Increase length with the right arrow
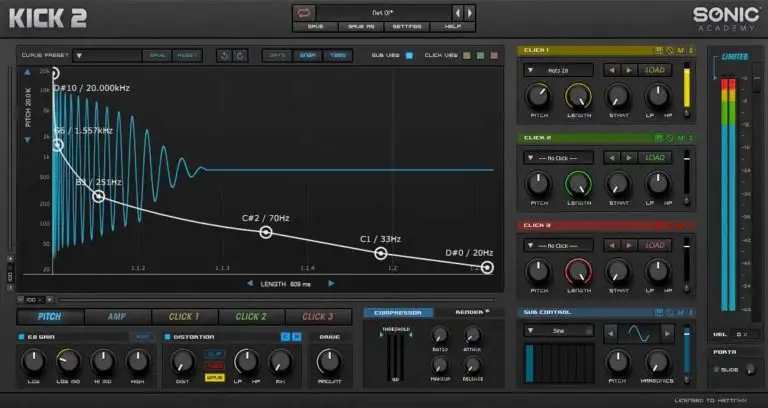Screen dimensions: 768x408 (x=332, y=284)
